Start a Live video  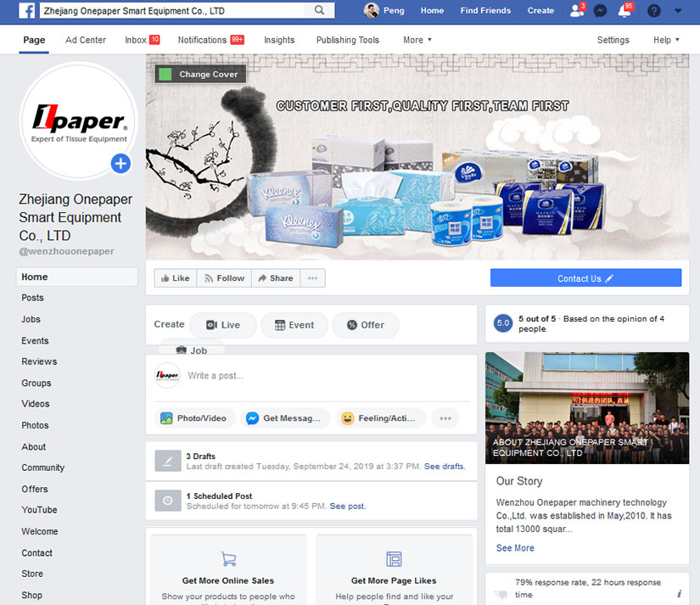[x=223, y=325]
